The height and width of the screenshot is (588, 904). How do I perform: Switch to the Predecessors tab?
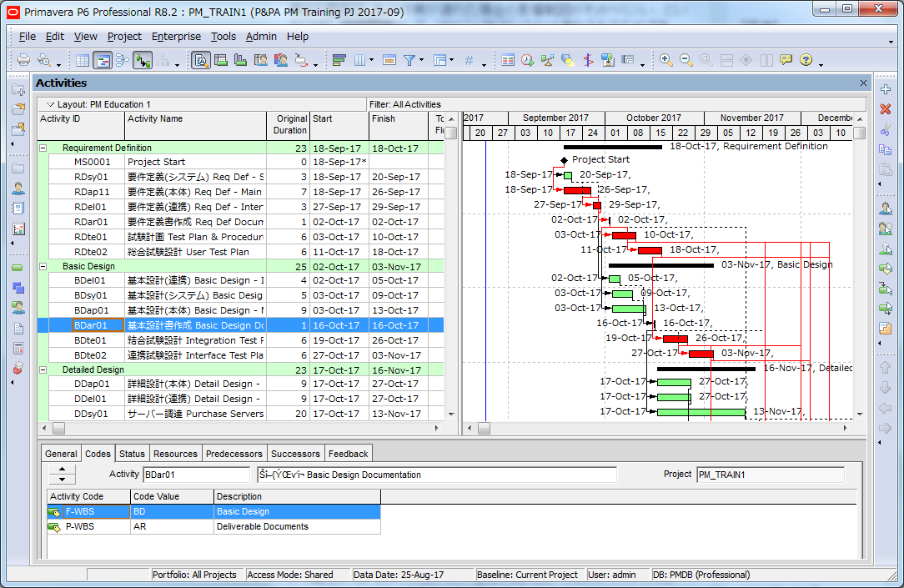[x=235, y=454]
